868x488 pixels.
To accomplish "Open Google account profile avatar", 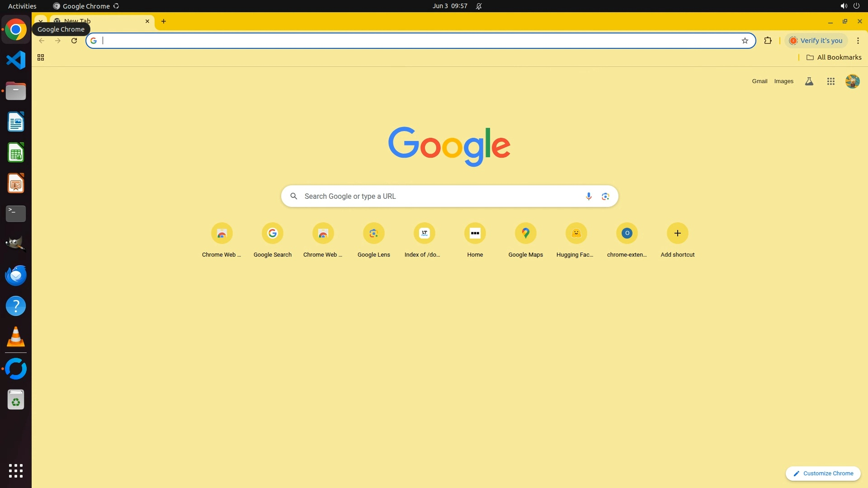I will pos(852,81).
